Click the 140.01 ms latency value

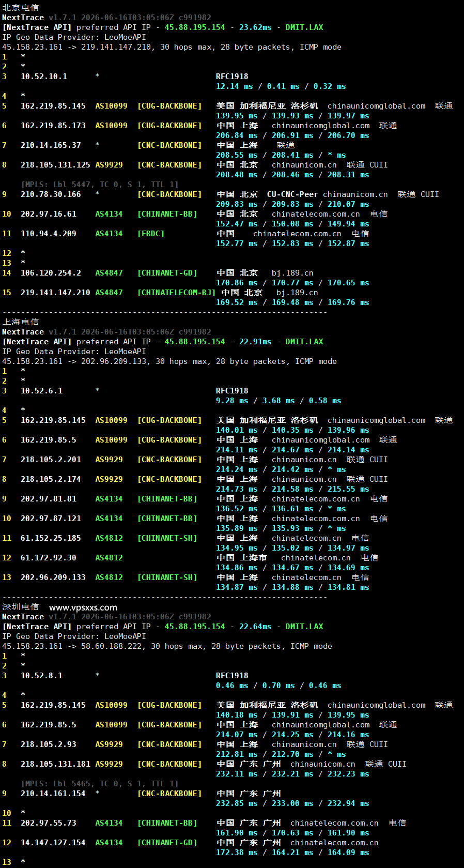pyautogui.click(x=237, y=430)
